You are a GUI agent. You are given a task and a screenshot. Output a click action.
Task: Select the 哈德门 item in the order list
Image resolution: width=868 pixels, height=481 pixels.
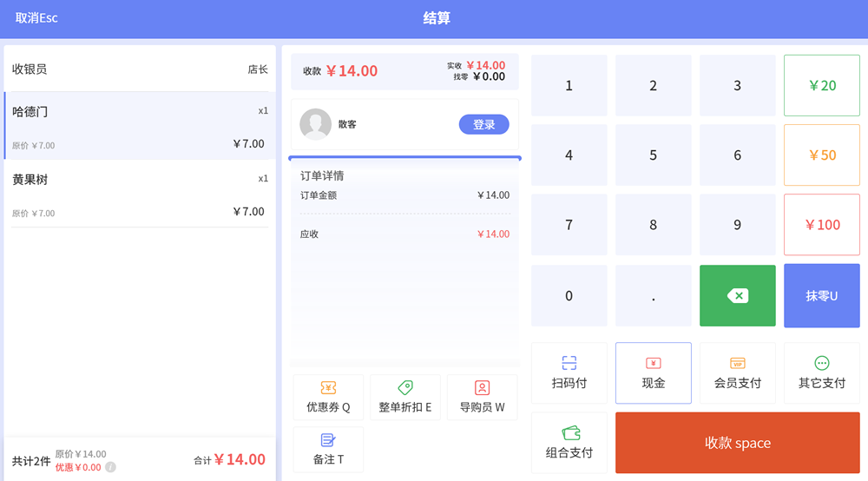click(x=140, y=126)
